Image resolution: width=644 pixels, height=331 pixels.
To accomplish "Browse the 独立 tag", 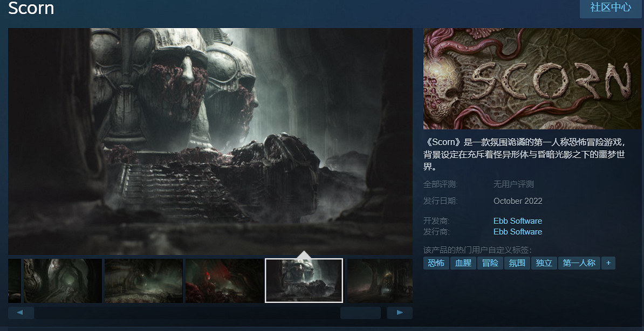I will tap(544, 263).
